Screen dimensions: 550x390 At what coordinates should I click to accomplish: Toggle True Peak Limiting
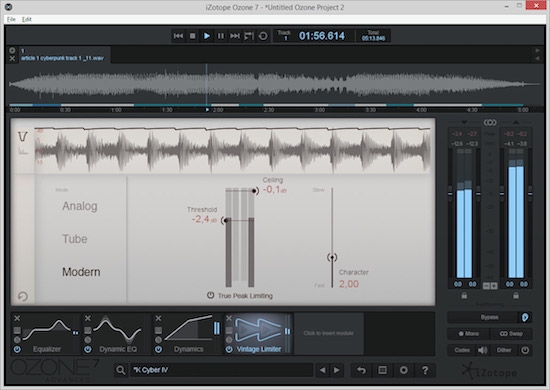pyautogui.click(x=240, y=296)
